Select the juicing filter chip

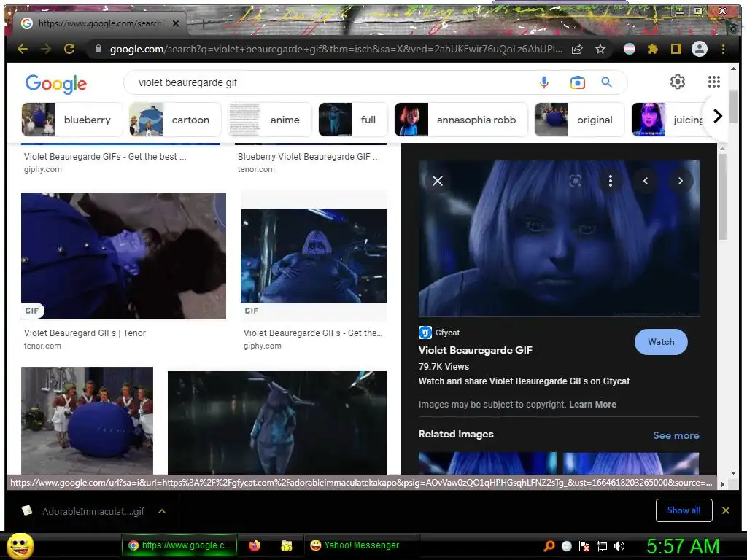pos(667,120)
